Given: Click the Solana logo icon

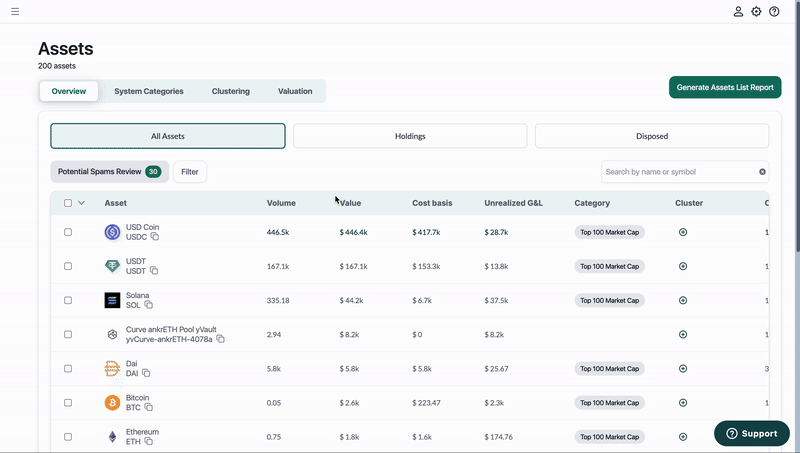Looking at the screenshot, I should tap(112, 300).
